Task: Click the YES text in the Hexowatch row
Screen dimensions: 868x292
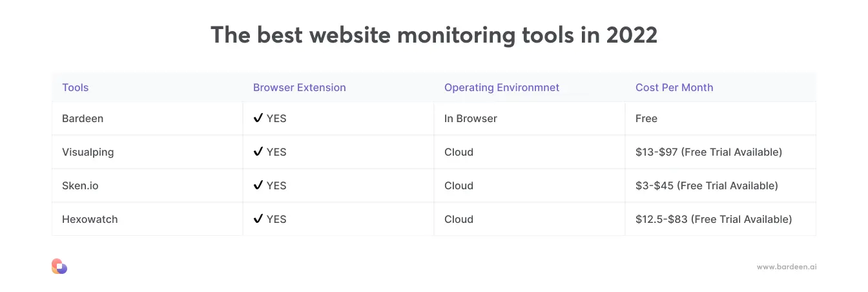Action: 276,219
